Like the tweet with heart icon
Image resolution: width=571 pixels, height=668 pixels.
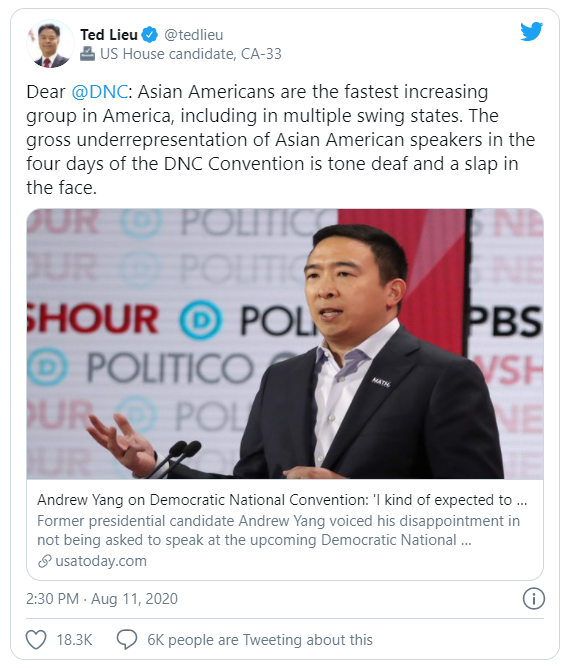[36, 639]
